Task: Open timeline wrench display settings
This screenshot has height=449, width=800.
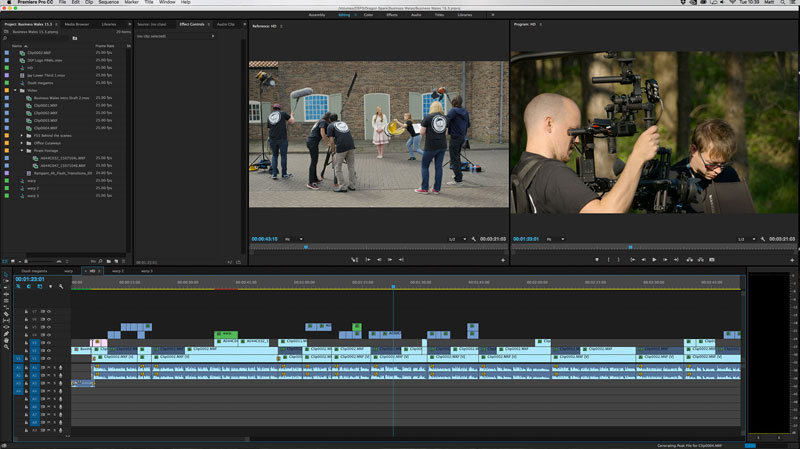Action: (x=61, y=287)
